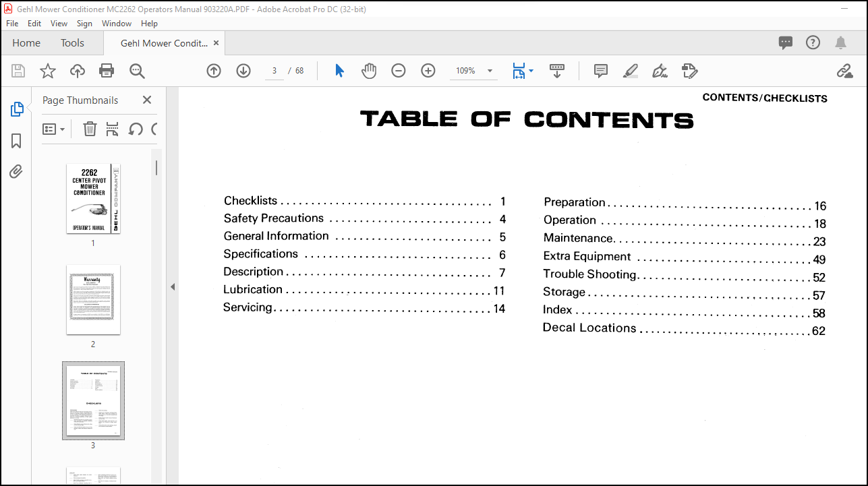The height and width of the screenshot is (486, 868).
Task: Open the Edit menu
Action: click(x=34, y=23)
